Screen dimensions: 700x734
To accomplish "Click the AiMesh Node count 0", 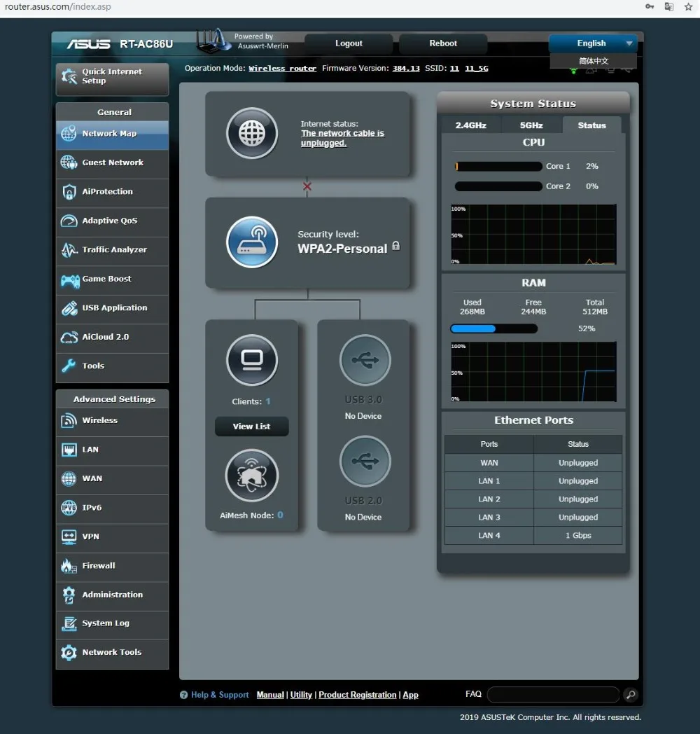I will pyautogui.click(x=280, y=515).
